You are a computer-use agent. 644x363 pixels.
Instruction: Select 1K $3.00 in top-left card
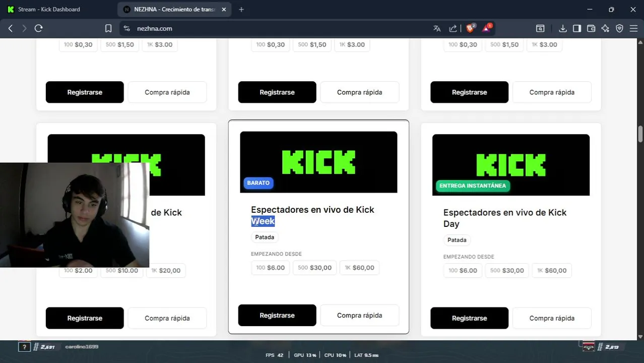coord(159,44)
